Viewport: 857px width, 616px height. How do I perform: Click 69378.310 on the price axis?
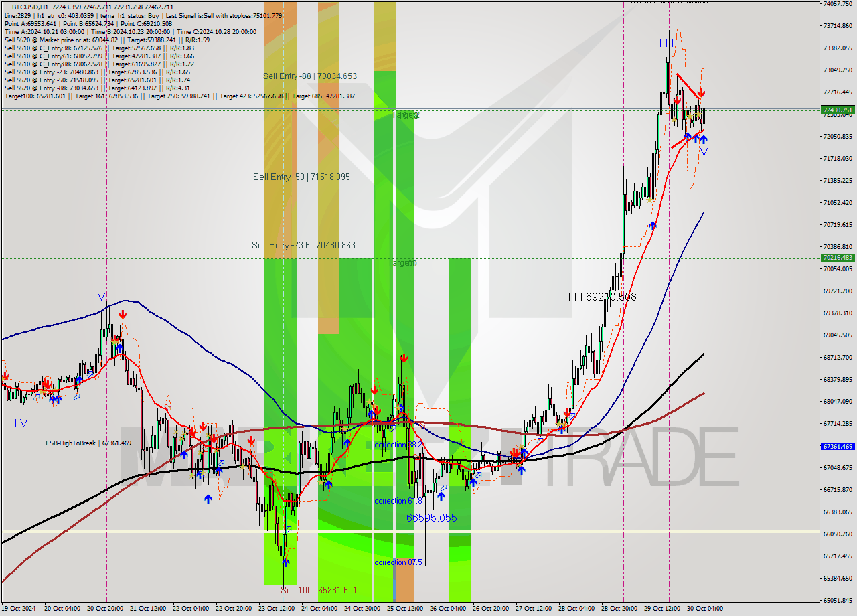[x=838, y=313]
